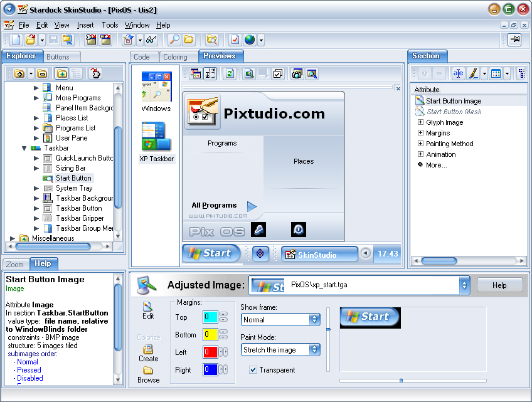Click the add folder icon in Explorer toolbar

pyautogui.click(x=19, y=73)
